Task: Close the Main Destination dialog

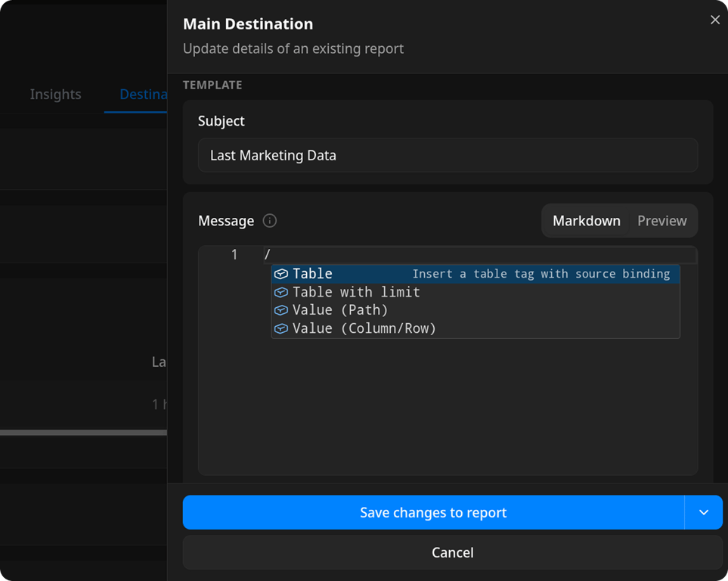Action: coord(714,20)
